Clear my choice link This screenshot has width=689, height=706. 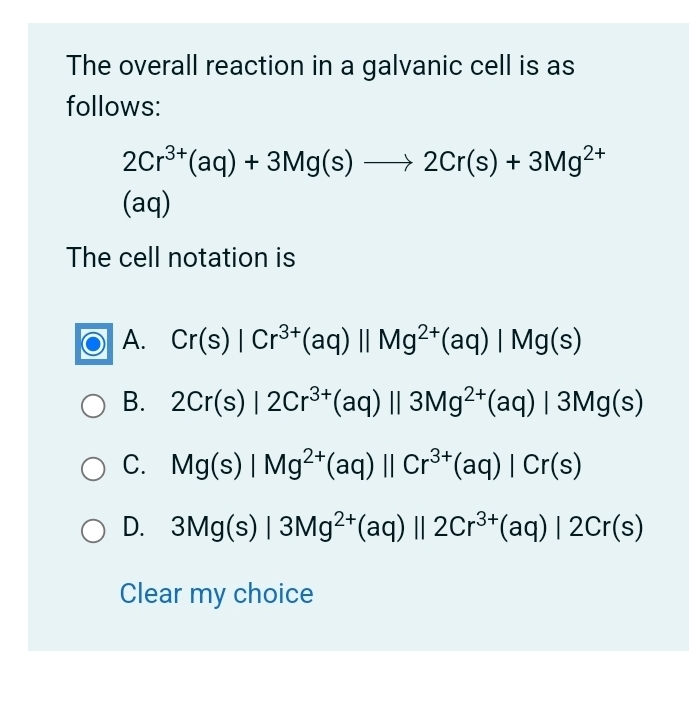pos(216,593)
